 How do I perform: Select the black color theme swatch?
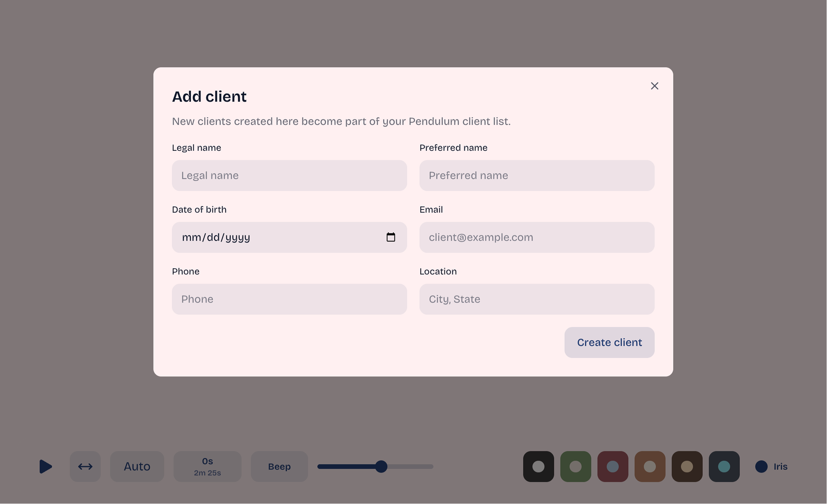pos(538,467)
